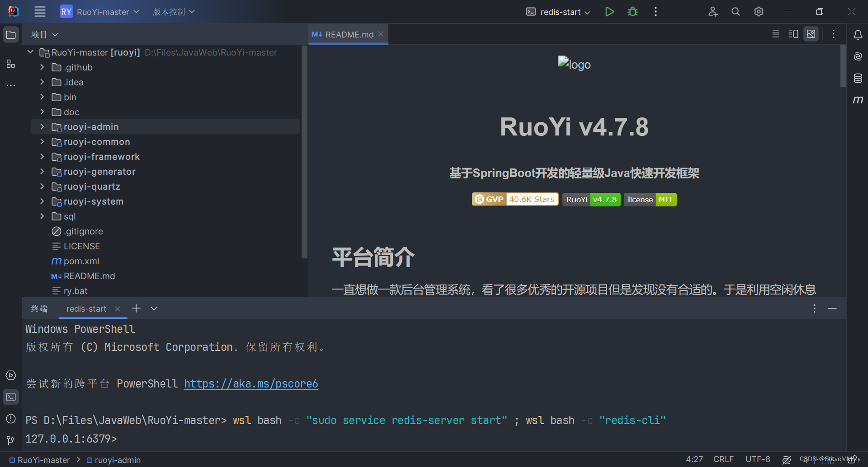Viewport: 868px width, 467px height.
Task: Click ruoyi-admin breadcrumb in status bar
Action: (113, 460)
